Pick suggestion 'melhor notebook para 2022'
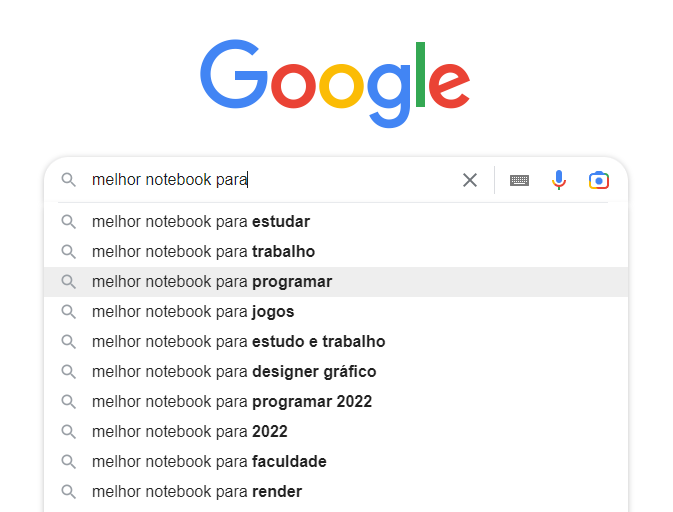 pyautogui.click(x=336, y=432)
